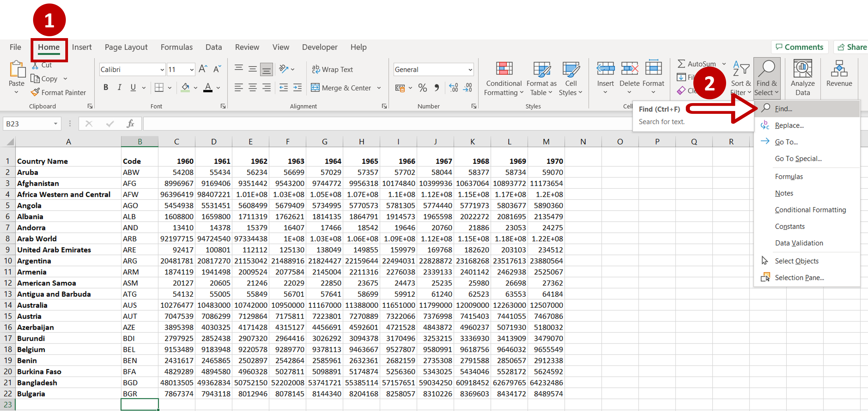Choose Go To Special... menu entry

click(798, 159)
